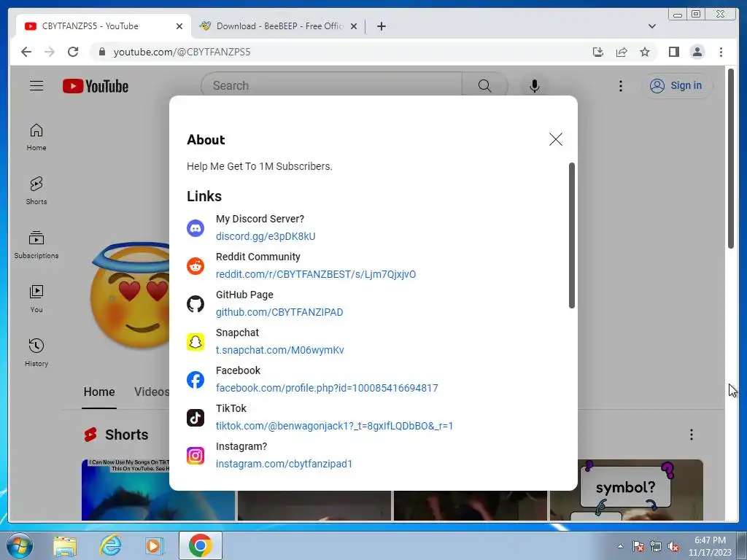The image size is (747, 560).
Task: Start voice search with the microphone
Action: point(535,86)
